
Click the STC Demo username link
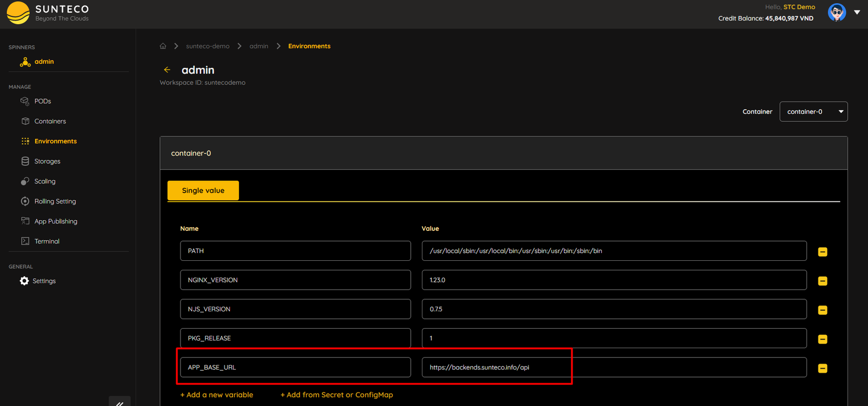(799, 7)
